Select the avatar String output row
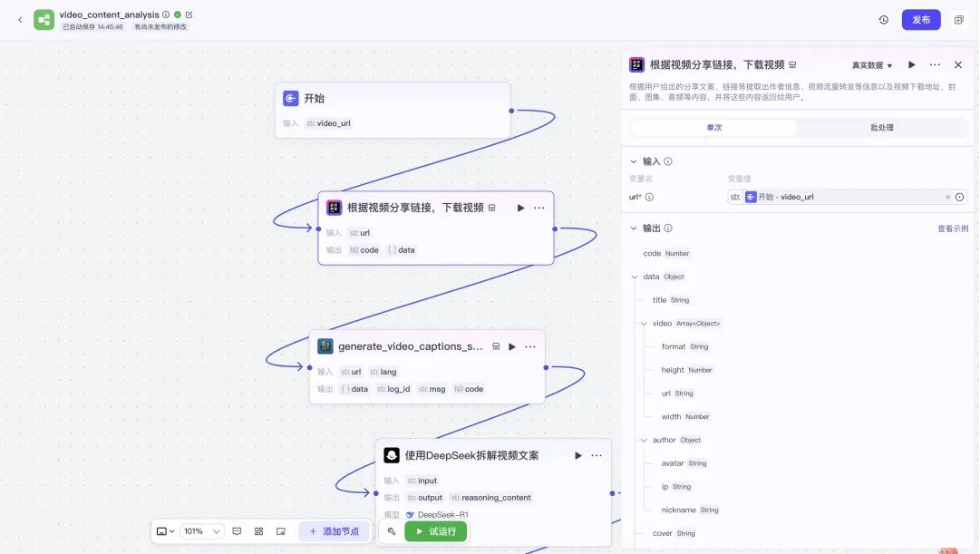Image resolution: width=980 pixels, height=554 pixels. pyautogui.click(x=684, y=463)
